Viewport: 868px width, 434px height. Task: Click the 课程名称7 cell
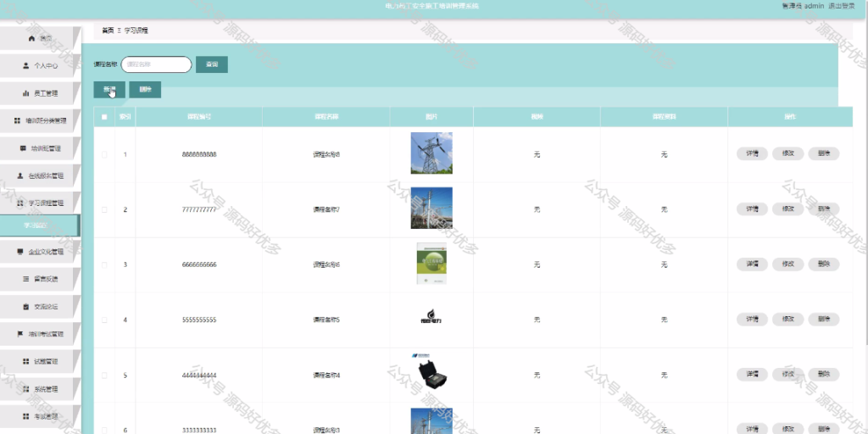tap(326, 210)
